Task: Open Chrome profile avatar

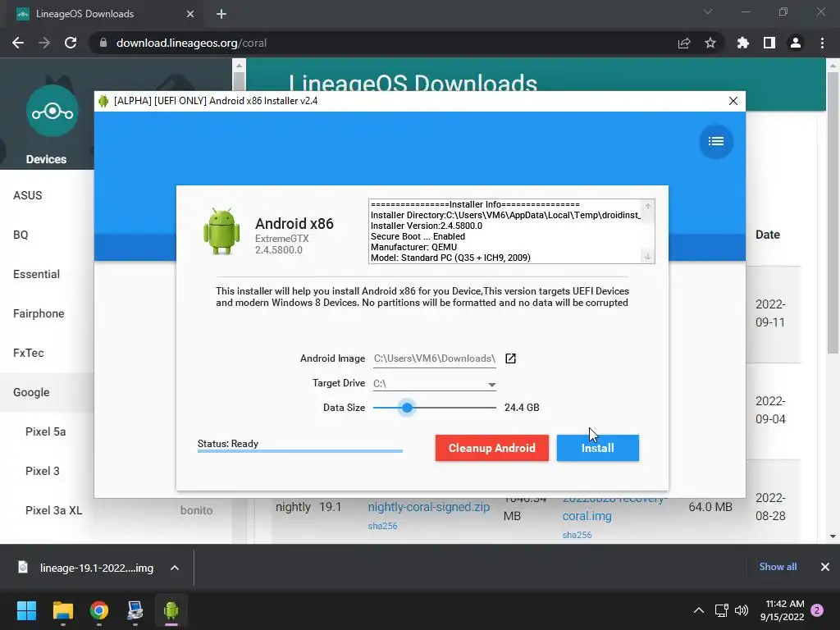Action: [796, 43]
